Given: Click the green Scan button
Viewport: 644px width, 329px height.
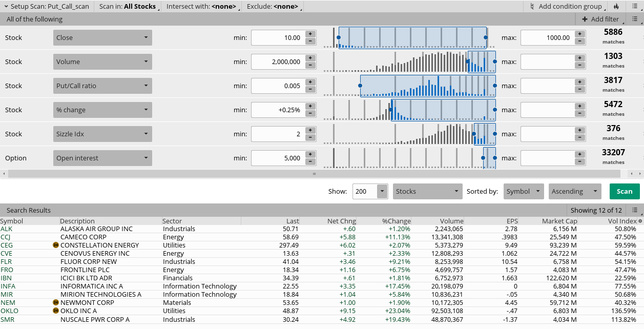Looking at the screenshot, I should [x=625, y=191].
